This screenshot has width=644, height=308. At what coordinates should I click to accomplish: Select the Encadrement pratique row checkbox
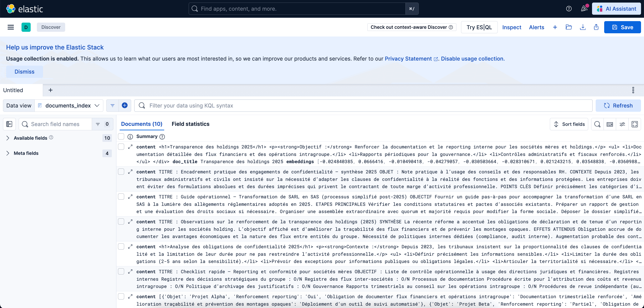pos(121,171)
